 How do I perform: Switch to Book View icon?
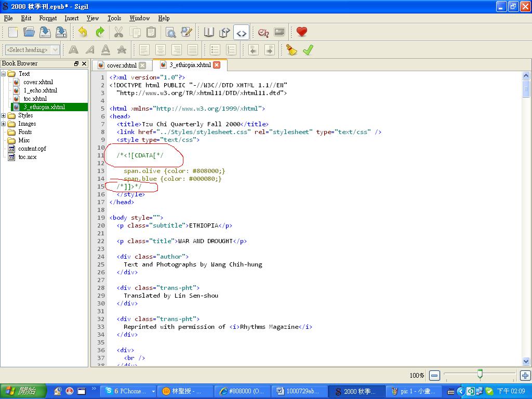pos(209,32)
